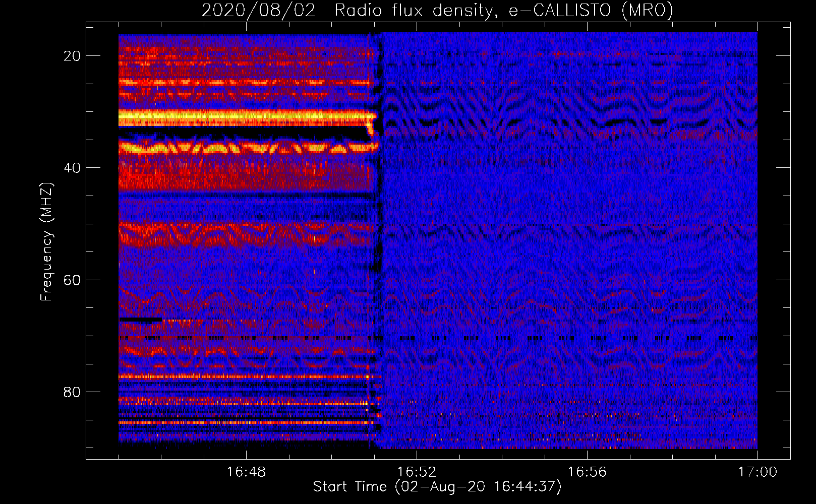Image resolution: width=816 pixels, height=504 pixels.
Task: Click the 'Start Time (02-Aug-20 16:44:37)' label
Action: click(437, 487)
